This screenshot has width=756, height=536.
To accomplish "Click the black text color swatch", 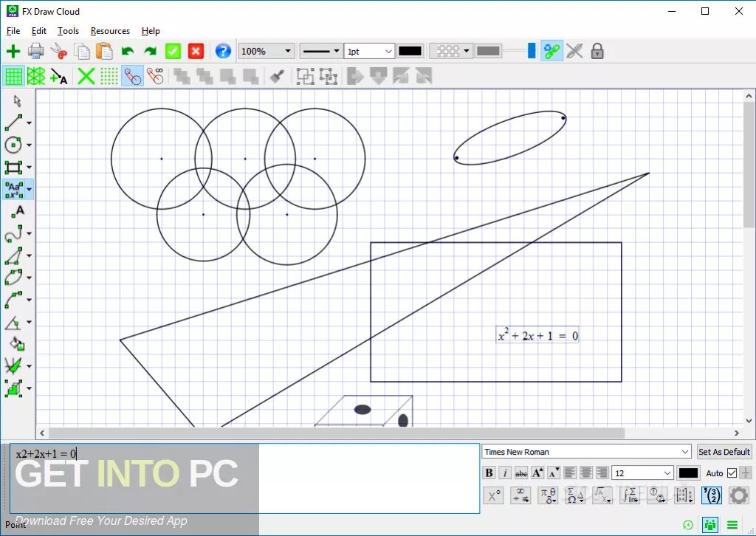I will 689,473.
